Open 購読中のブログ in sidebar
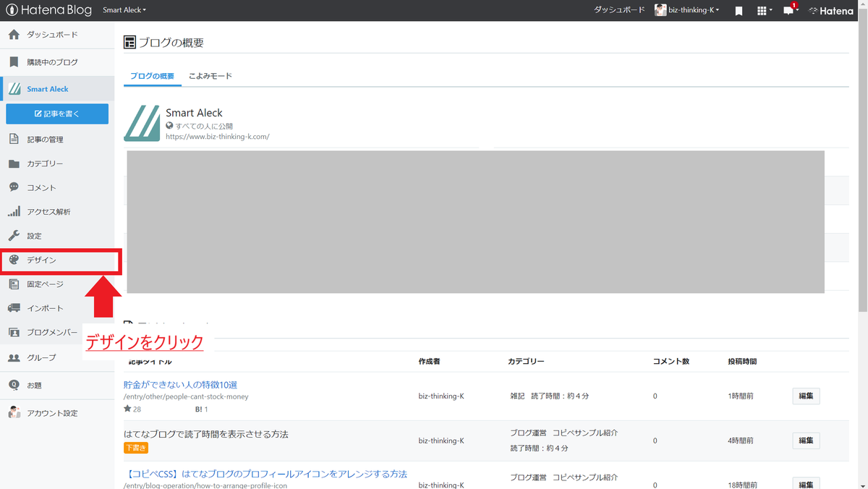Screen dimensions: 868x489 pos(57,62)
